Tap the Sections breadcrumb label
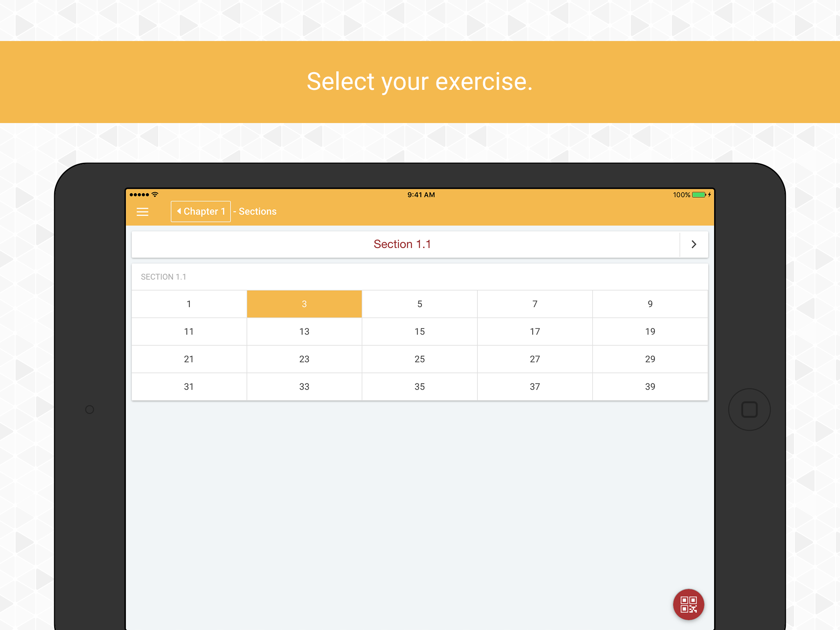 (257, 212)
